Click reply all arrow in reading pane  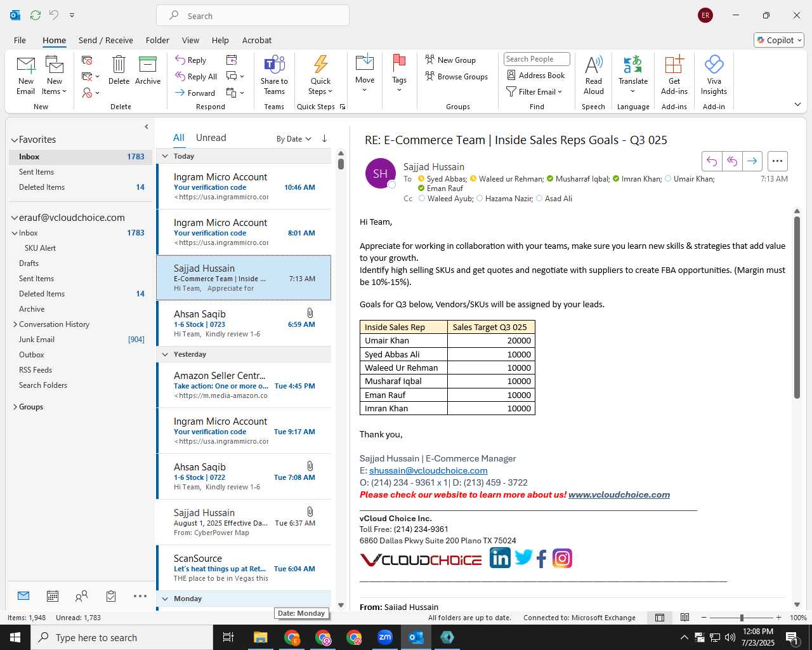pos(732,161)
